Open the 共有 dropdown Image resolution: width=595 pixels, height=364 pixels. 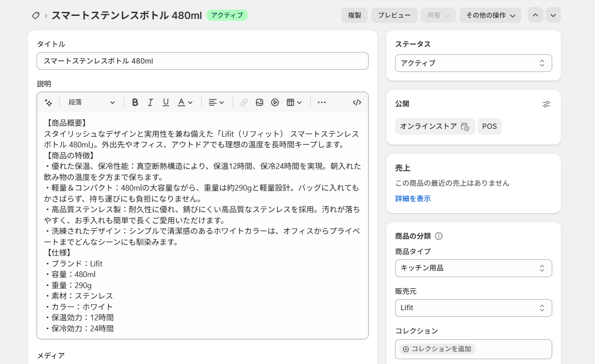point(438,15)
